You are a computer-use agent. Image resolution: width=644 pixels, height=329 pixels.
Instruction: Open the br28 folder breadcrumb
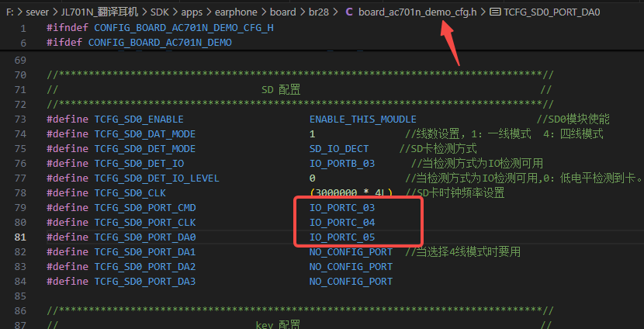point(318,12)
